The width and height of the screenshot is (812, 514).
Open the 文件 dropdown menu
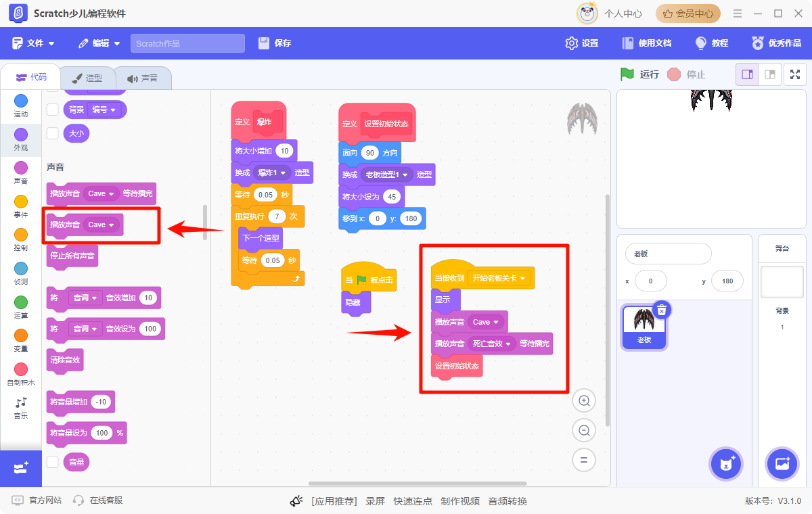(34, 43)
